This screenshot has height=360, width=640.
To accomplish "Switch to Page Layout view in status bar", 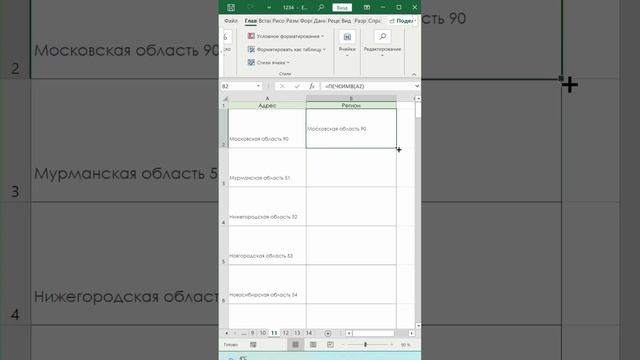I will tap(313, 345).
